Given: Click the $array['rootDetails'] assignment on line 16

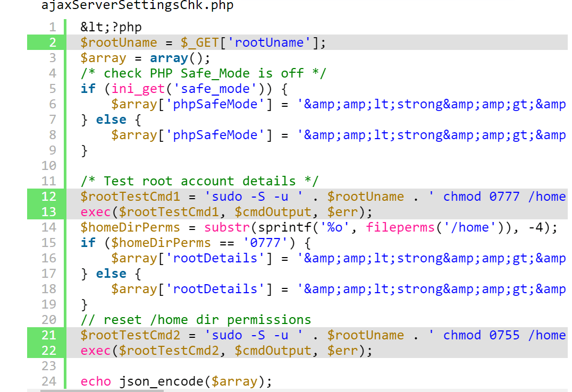Looking at the screenshot, I should pos(339,258).
